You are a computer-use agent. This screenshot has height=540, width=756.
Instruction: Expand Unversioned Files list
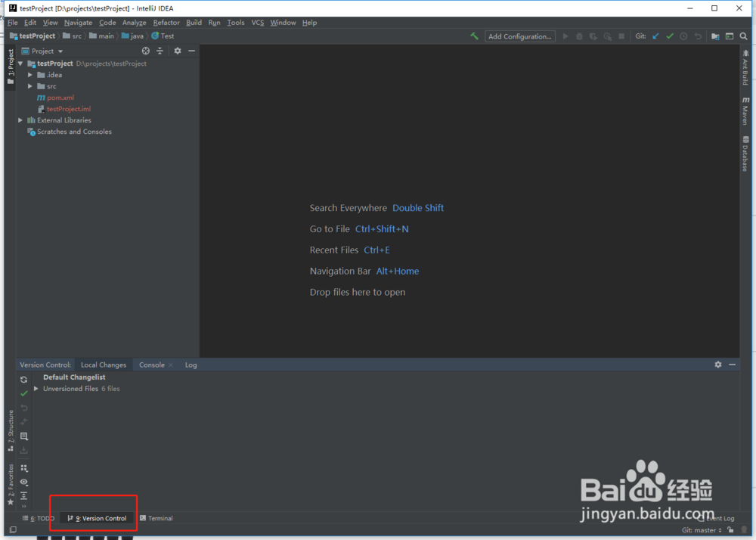[36, 389]
